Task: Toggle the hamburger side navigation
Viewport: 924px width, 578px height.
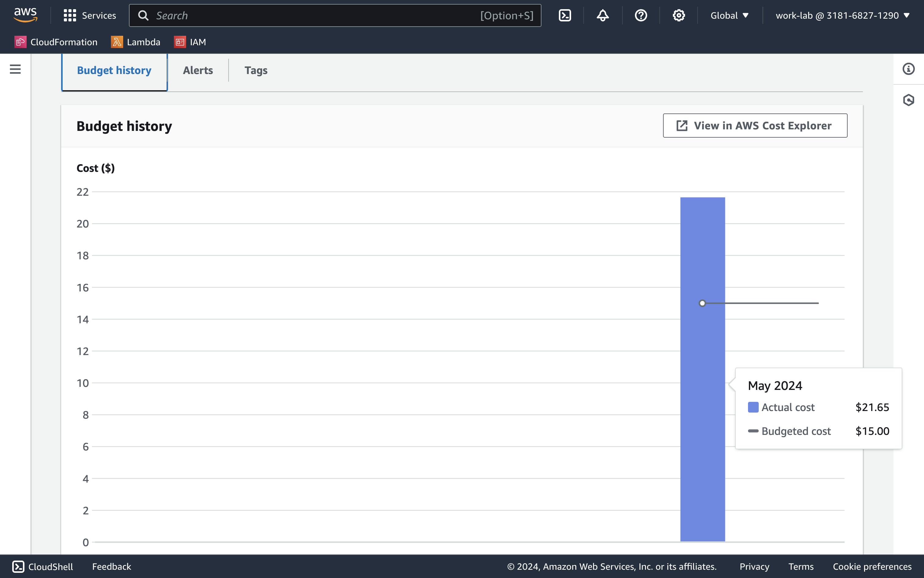Action: point(15,69)
